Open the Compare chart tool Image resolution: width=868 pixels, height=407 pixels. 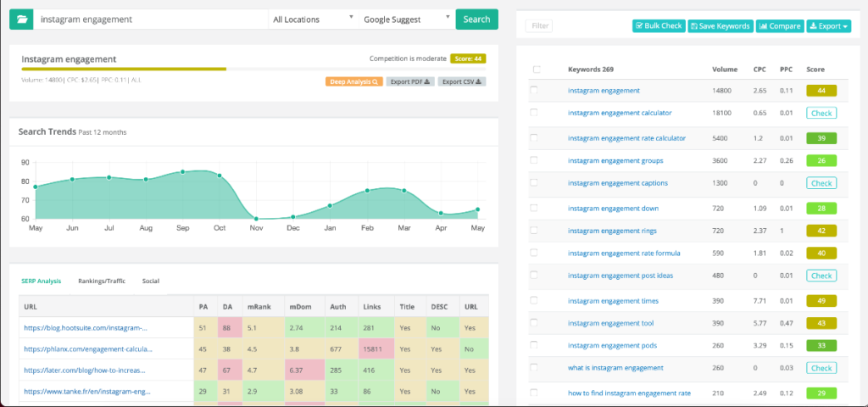pyautogui.click(x=779, y=26)
